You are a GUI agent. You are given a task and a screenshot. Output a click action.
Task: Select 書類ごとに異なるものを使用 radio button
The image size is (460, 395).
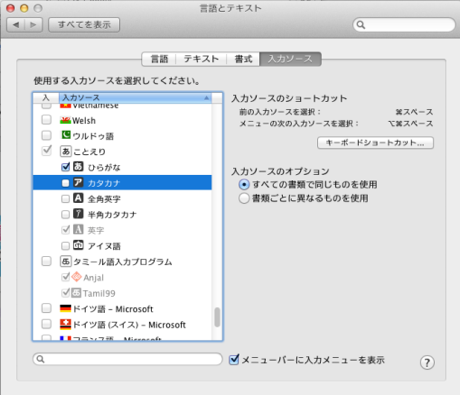click(244, 198)
